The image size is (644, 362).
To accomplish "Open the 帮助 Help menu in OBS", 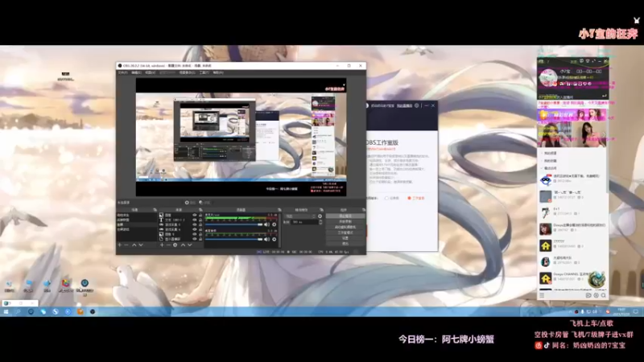I will coord(218,72).
